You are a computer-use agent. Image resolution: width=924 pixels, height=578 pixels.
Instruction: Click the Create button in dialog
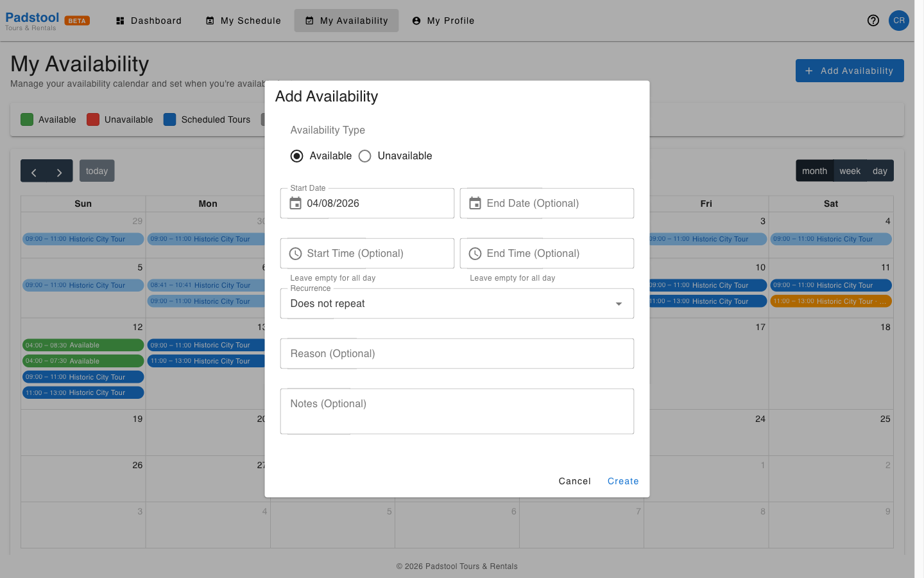coord(623,481)
